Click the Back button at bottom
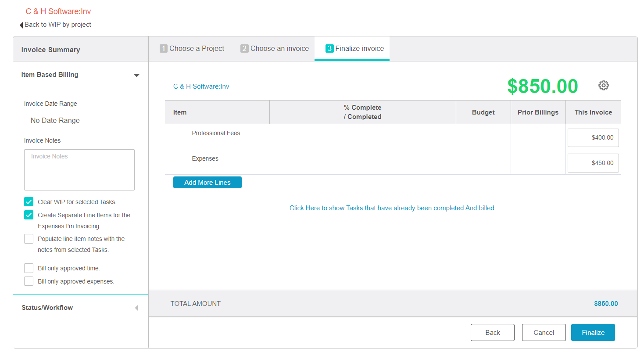This screenshot has width=644, height=352. (492, 333)
